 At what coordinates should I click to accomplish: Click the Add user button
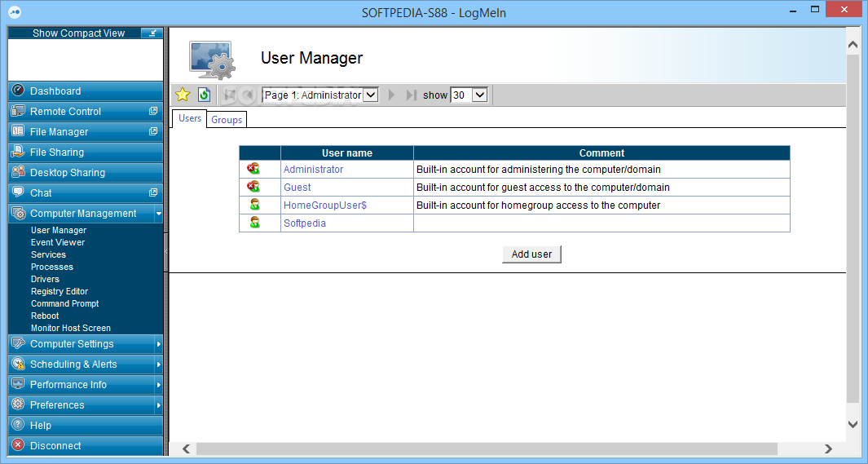pyautogui.click(x=531, y=254)
